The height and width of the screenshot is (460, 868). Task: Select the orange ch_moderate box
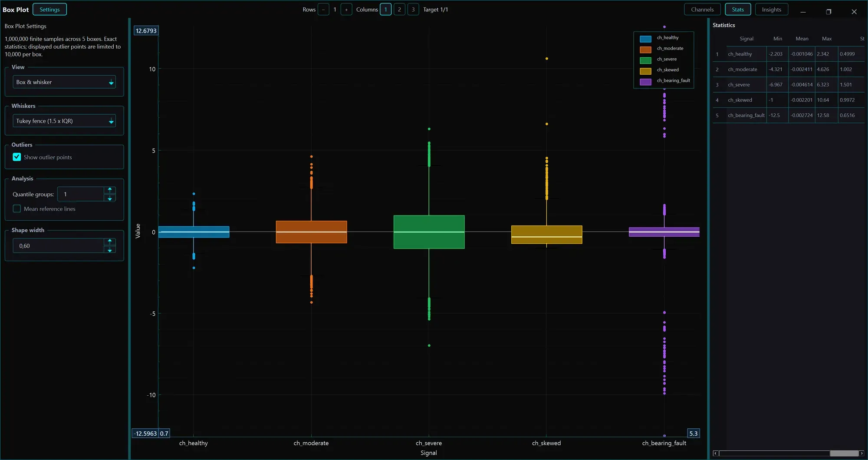pos(311,232)
